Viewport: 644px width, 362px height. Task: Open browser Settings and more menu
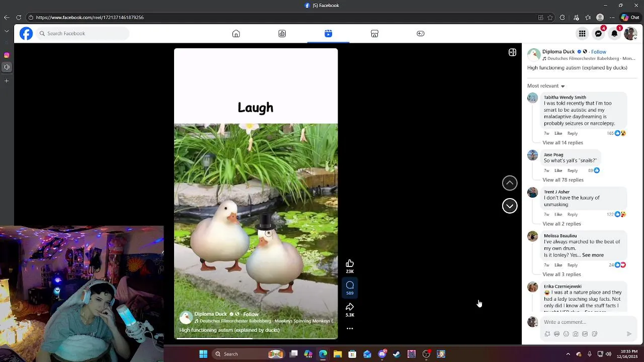612,18
